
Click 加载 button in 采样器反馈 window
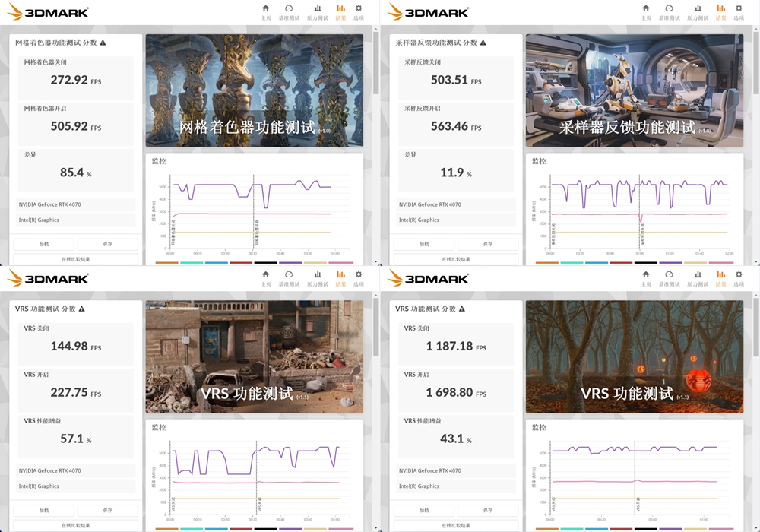424,244
